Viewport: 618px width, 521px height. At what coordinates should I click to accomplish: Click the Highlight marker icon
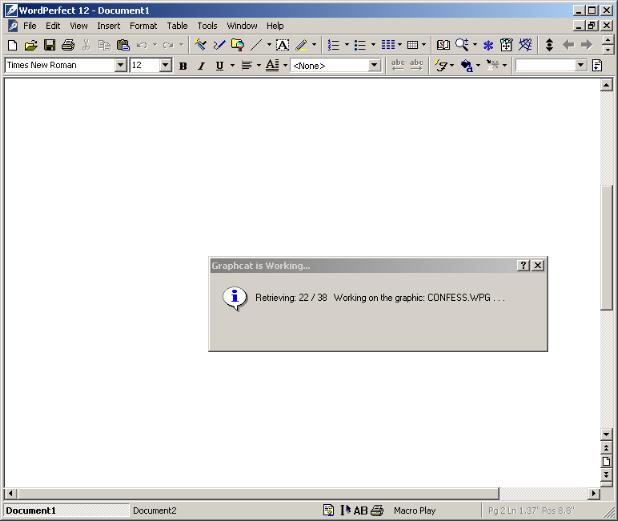click(x=302, y=45)
